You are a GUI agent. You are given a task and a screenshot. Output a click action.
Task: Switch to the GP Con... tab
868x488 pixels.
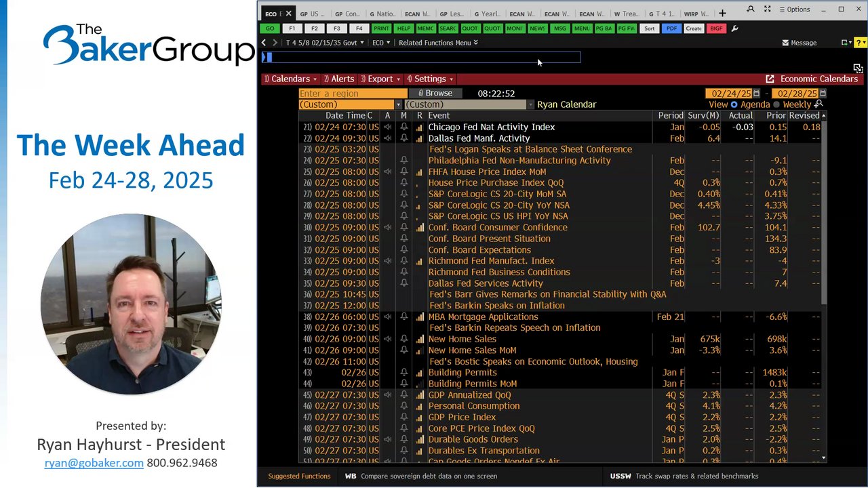(x=348, y=14)
